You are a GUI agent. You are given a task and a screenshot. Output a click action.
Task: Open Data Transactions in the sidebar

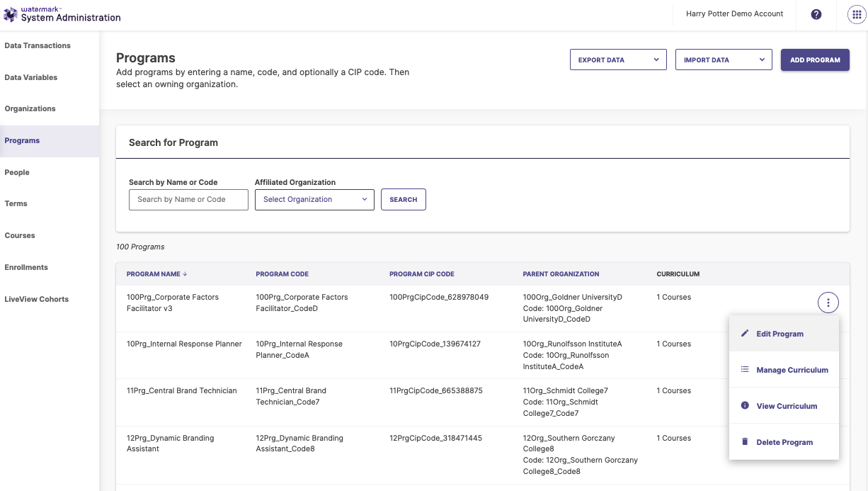(x=38, y=45)
